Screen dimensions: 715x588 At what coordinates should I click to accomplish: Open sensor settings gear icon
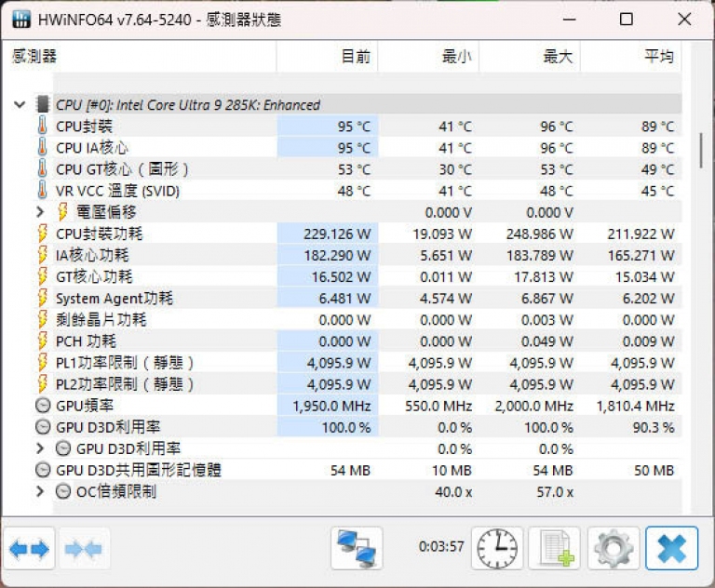pyautogui.click(x=613, y=549)
